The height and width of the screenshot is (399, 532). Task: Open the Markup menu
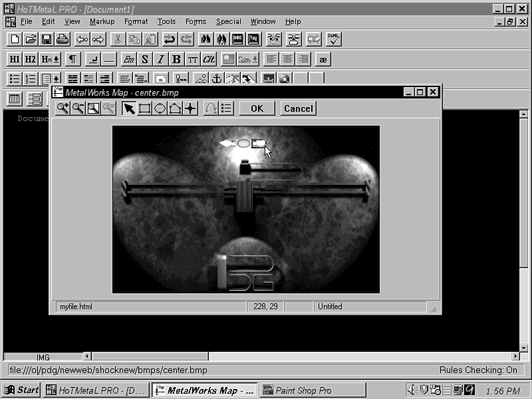(102, 22)
